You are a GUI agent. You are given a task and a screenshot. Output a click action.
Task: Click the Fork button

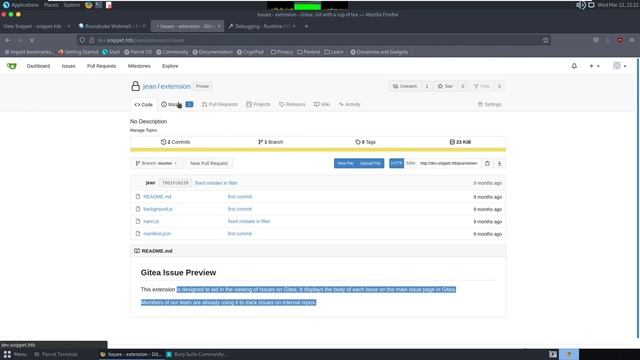tap(482, 86)
